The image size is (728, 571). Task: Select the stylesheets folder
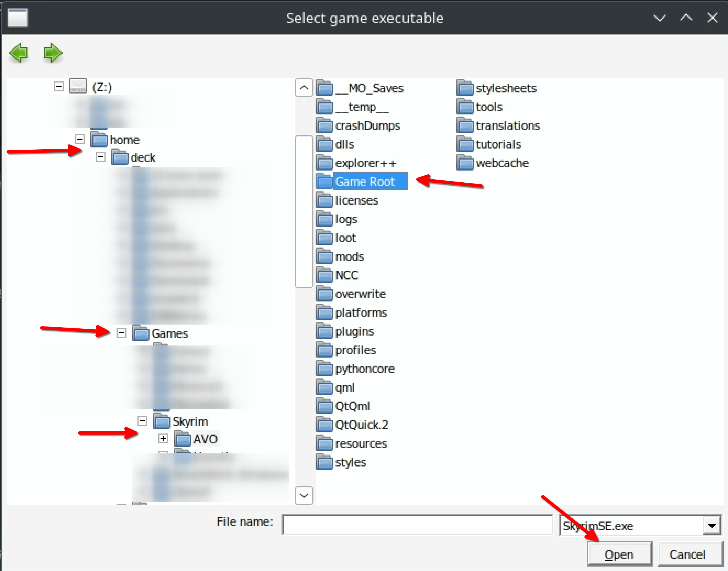coord(506,88)
